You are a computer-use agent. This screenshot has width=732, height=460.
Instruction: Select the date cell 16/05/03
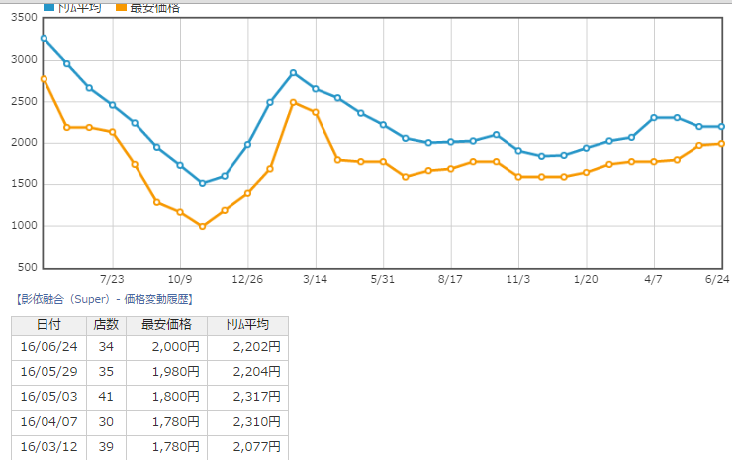(49, 397)
